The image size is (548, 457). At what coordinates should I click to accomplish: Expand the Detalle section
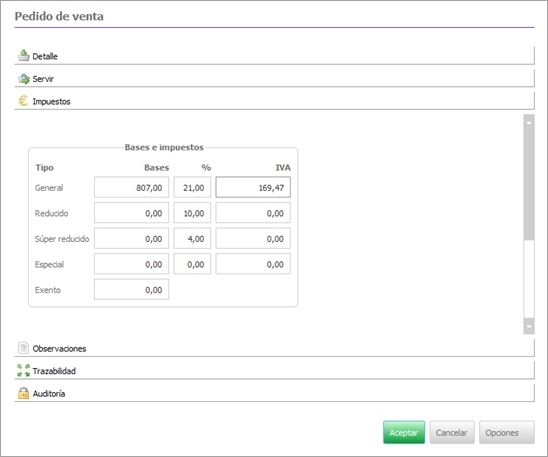(x=274, y=56)
